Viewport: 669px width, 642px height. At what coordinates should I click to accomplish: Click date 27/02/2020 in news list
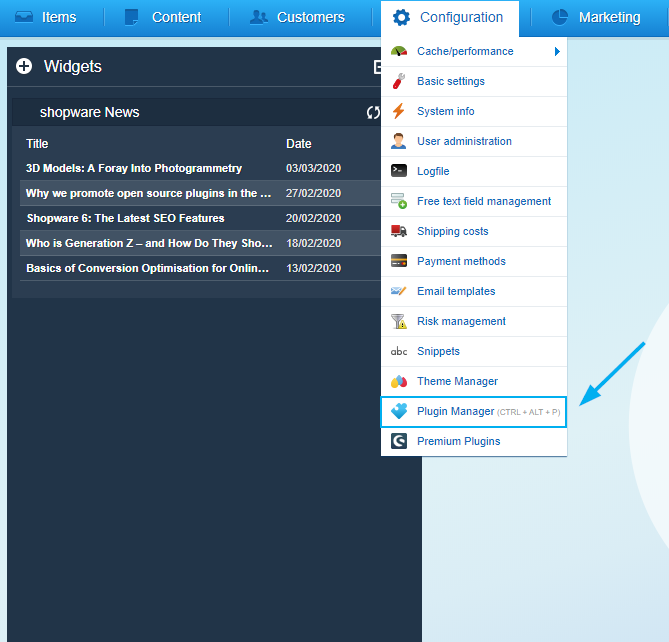pos(314,193)
